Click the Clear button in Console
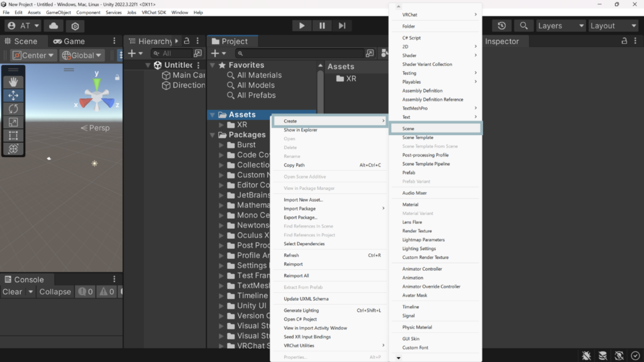 12,292
